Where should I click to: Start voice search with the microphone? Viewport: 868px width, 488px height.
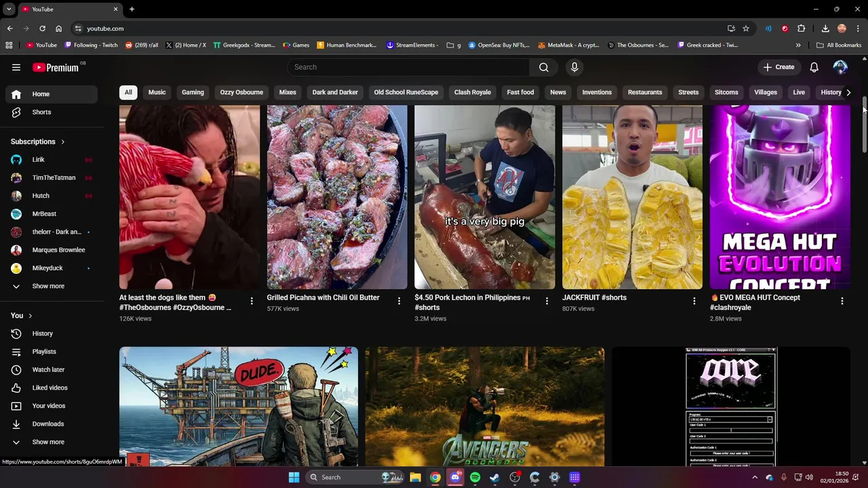[574, 67]
